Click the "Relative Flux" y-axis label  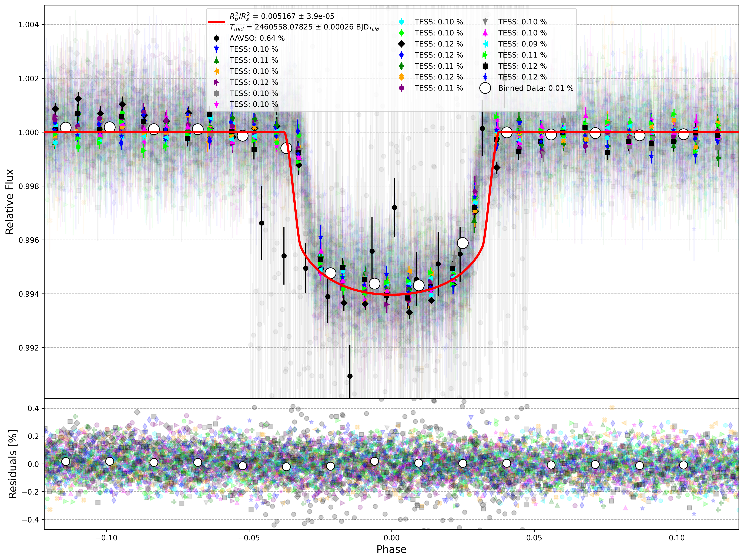(9, 202)
